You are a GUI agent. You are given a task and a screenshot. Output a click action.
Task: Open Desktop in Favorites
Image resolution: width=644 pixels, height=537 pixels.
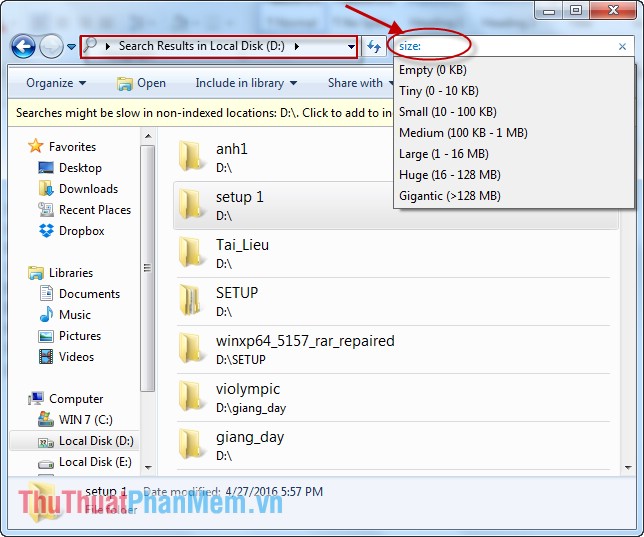80,168
